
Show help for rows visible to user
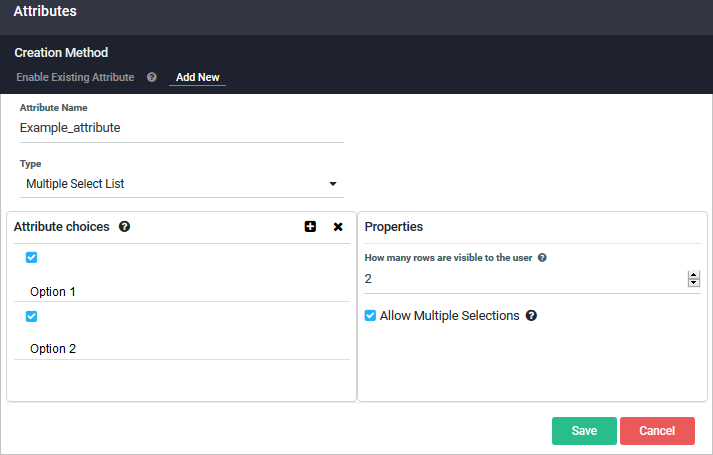click(542, 258)
